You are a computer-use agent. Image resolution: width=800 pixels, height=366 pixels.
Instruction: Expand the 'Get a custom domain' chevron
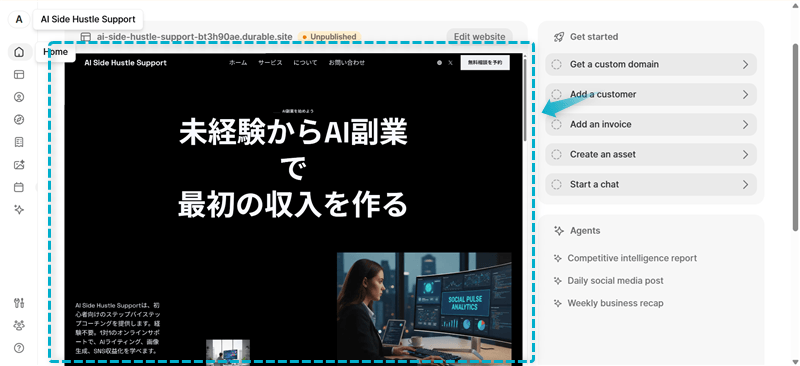pos(745,64)
